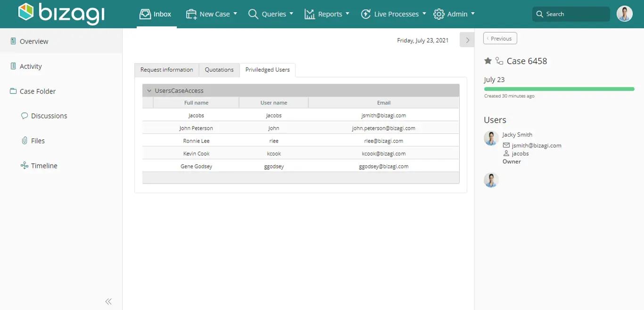Click the Reports chart icon
The height and width of the screenshot is (310, 644).
(309, 14)
